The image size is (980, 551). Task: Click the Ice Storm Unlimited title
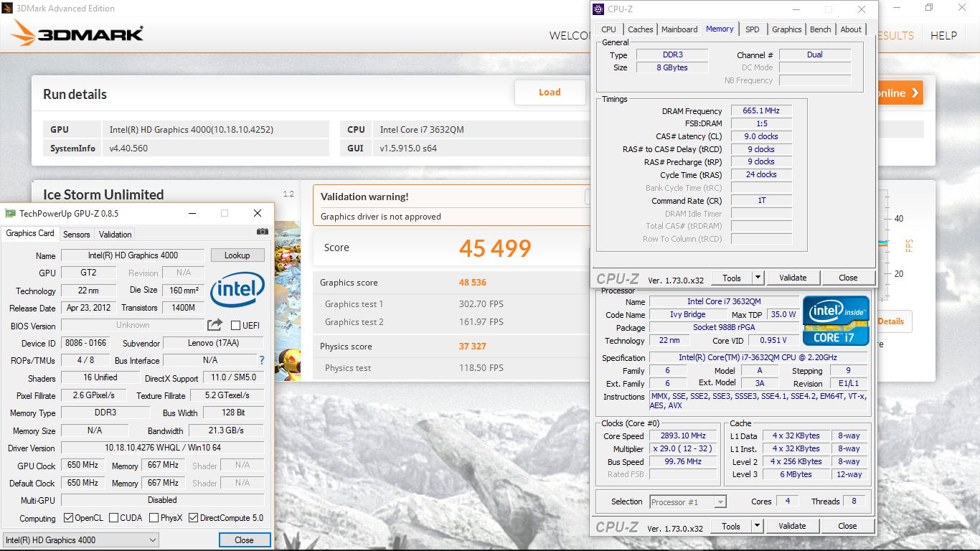pos(103,194)
